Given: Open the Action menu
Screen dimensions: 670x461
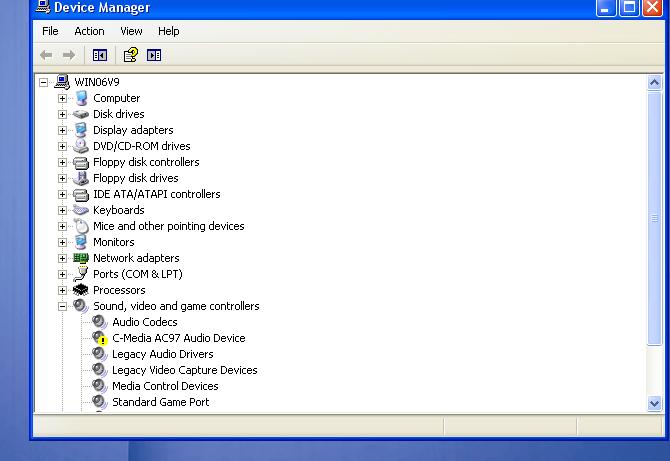Looking at the screenshot, I should coord(89,31).
